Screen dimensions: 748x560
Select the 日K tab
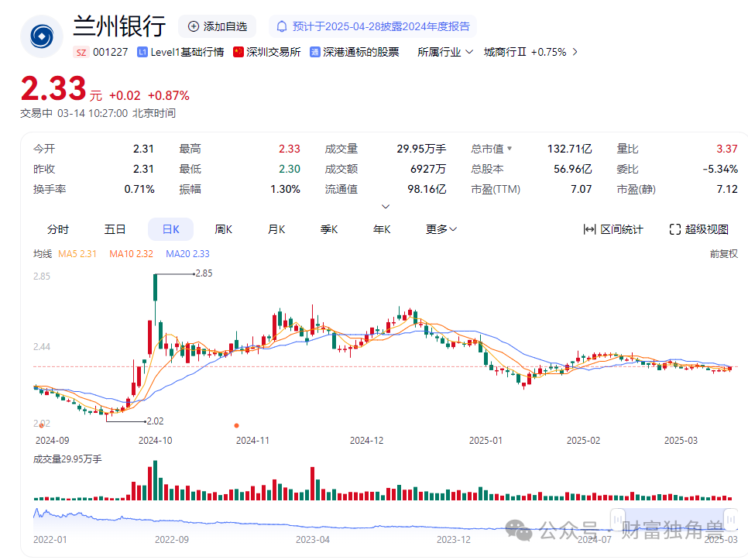(x=171, y=229)
